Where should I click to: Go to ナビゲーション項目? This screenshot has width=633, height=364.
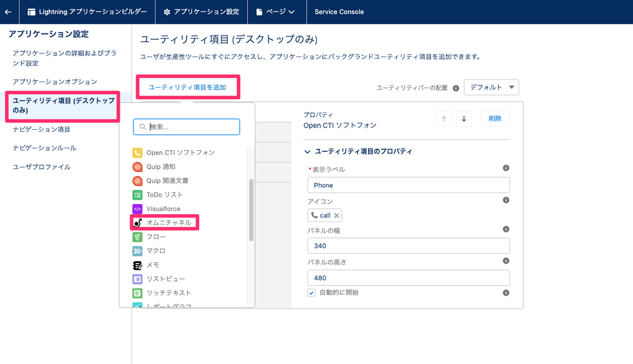[41, 129]
